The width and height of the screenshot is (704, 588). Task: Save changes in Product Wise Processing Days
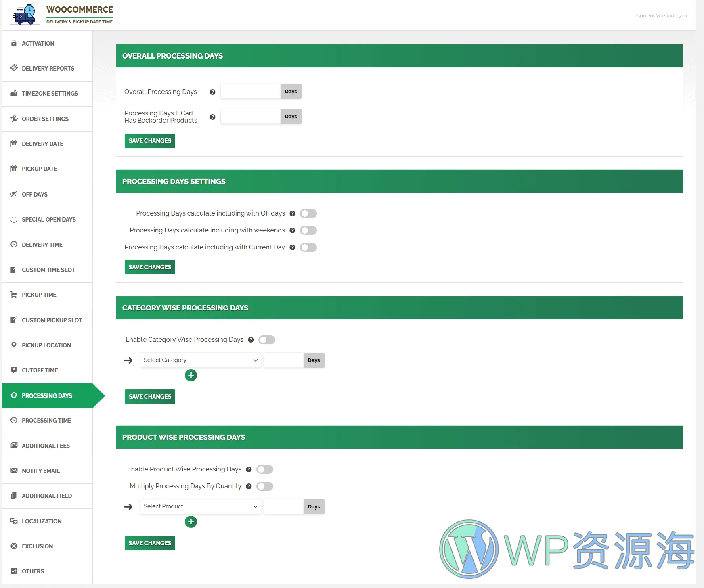[150, 543]
